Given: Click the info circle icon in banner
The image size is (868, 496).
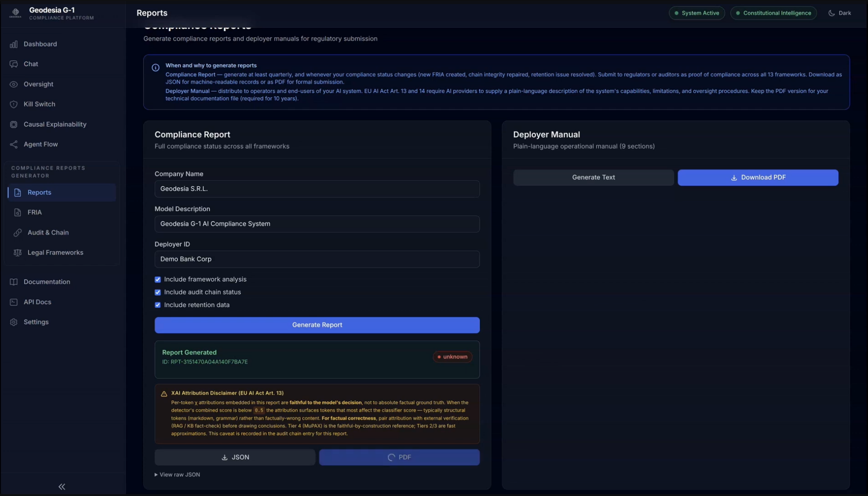Looking at the screenshot, I should pos(156,68).
